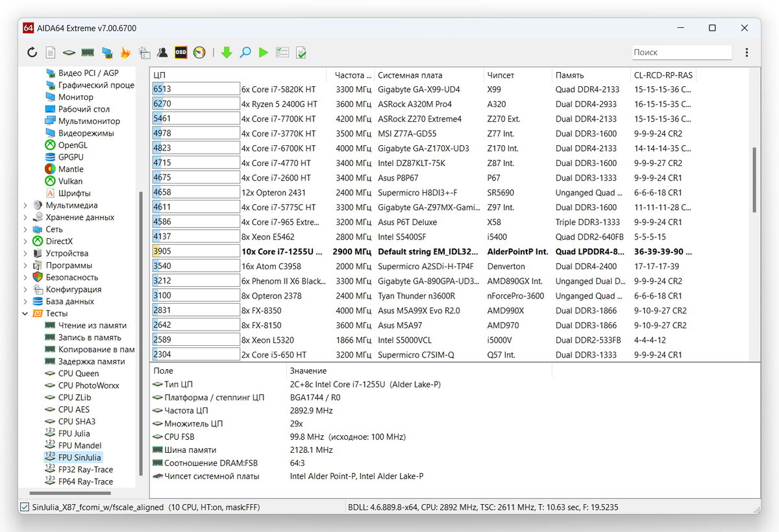Image resolution: width=779 pixels, height=532 pixels.
Task: Select the 10x Core i7-1255U row
Action: (x=422, y=252)
